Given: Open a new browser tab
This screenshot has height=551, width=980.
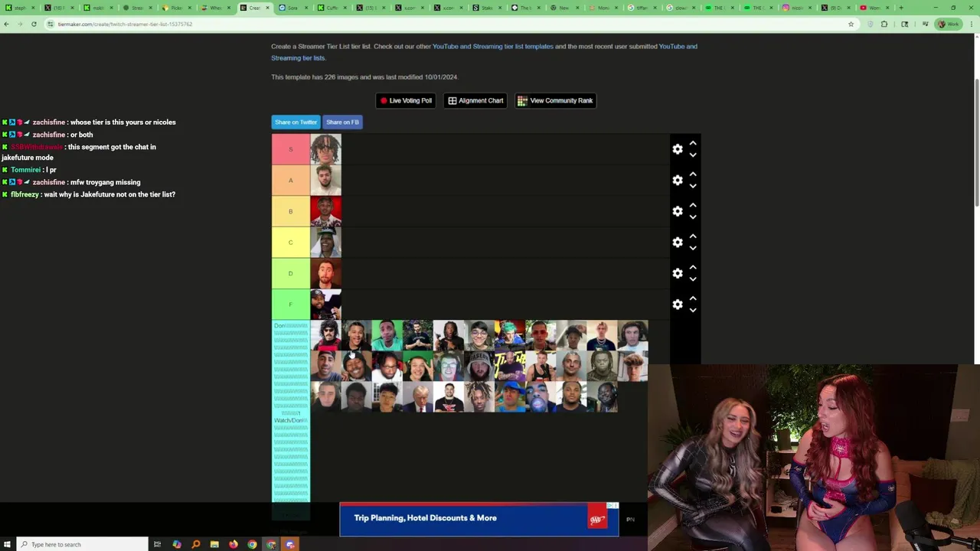Looking at the screenshot, I should coord(901,8).
